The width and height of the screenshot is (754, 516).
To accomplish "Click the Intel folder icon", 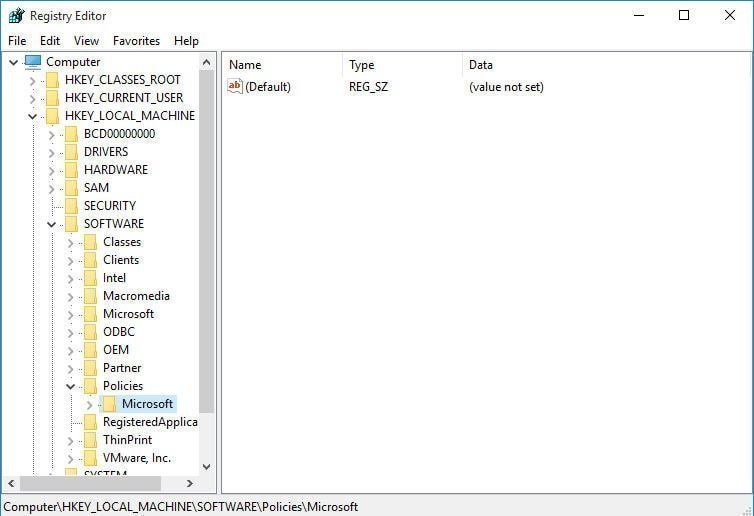I will click(x=90, y=278).
